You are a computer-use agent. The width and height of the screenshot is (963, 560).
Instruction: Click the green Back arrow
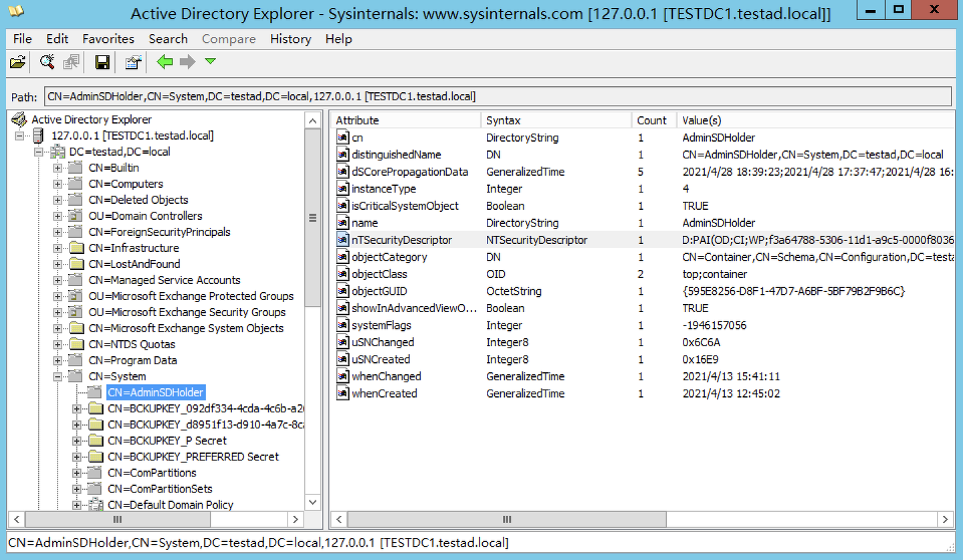(x=165, y=62)
